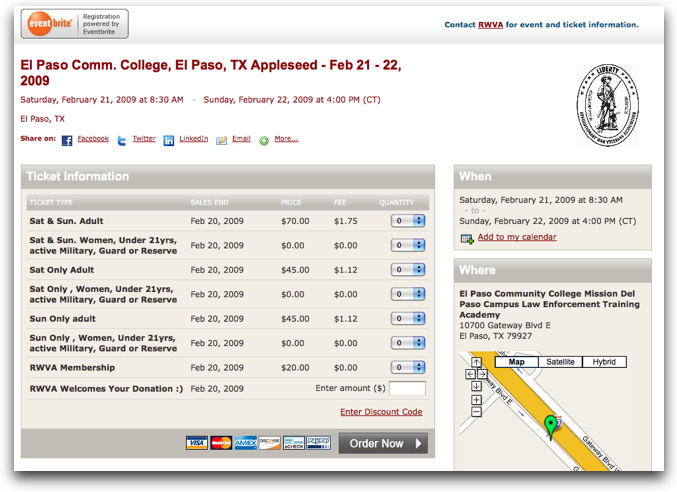Click the Discover card icon

tap(269, 443)
